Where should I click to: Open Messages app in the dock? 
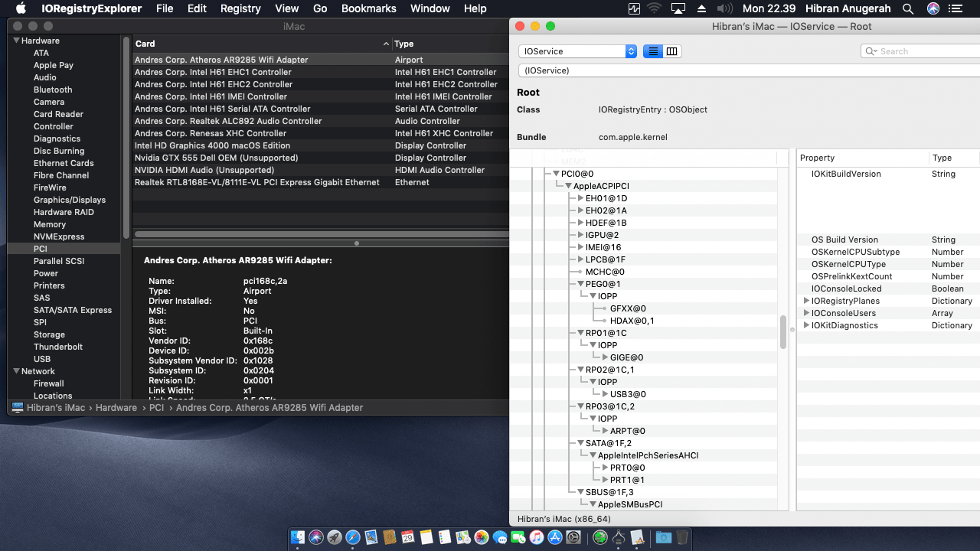500,538
